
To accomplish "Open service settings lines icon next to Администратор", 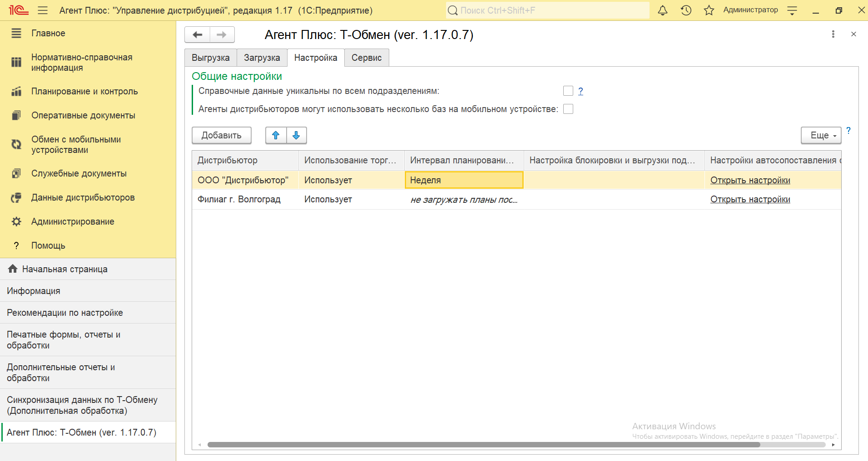I will click(x=792, y=10).
